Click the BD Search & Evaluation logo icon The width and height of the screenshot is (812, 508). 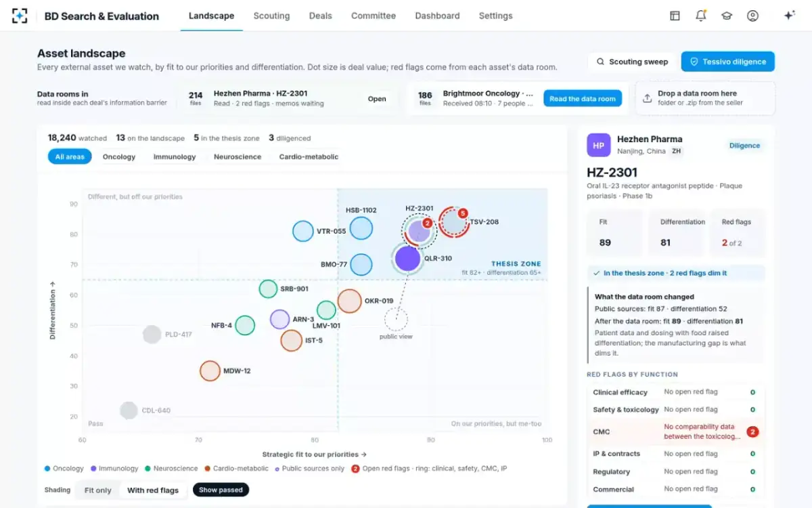[x=20, y=16]
